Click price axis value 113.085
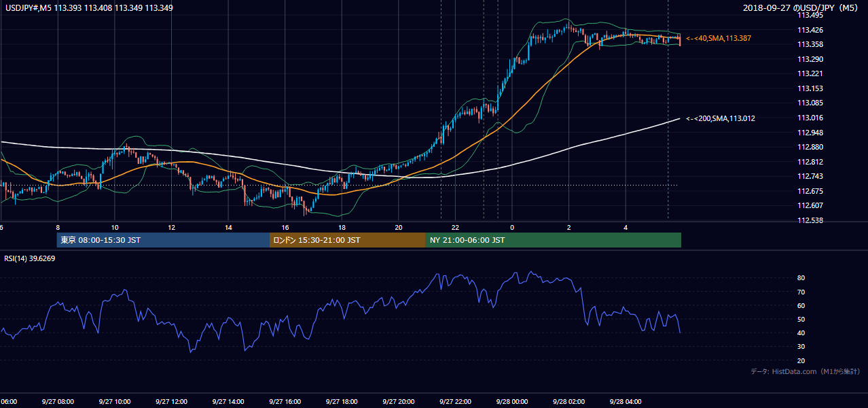This screenshot has height=408, width=868. tap(810, 103)
